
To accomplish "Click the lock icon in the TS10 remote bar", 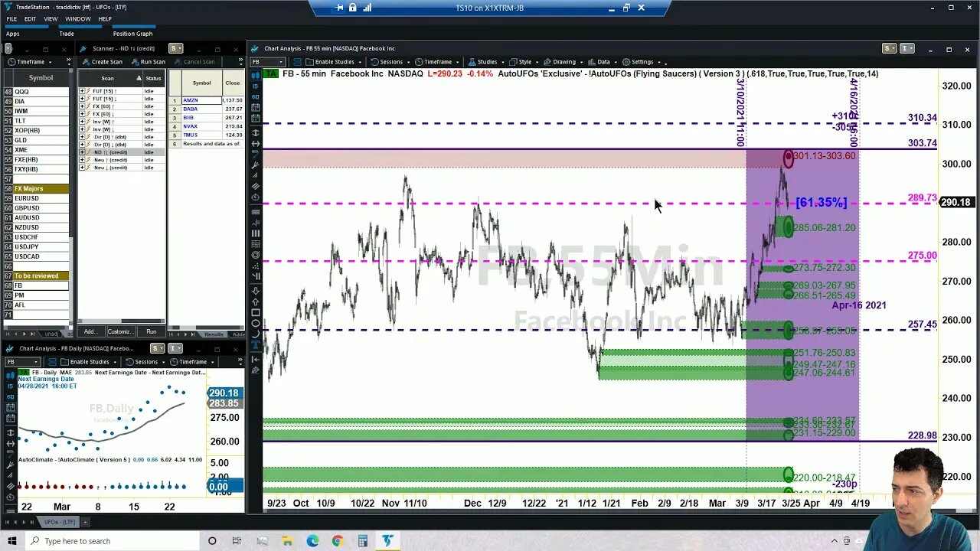I will click(x=353, y=8).
